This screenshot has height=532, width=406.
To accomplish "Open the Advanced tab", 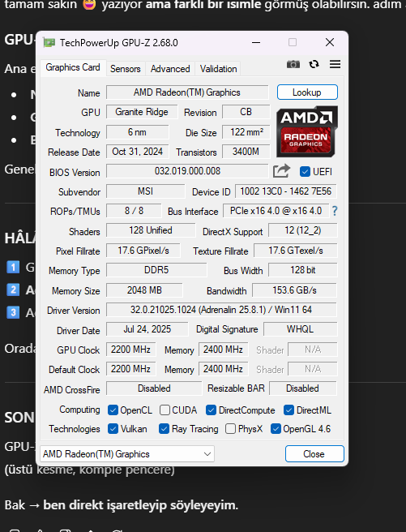I will tap(170, 69).
